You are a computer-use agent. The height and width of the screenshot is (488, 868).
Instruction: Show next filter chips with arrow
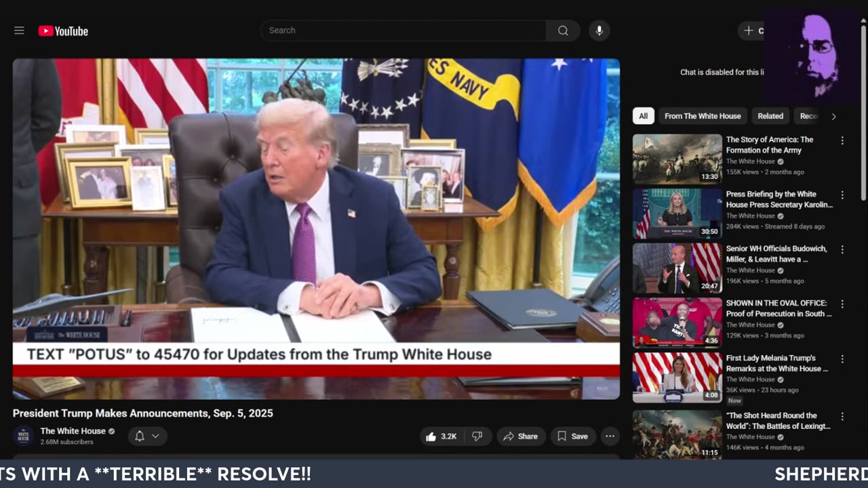click(x=833, y=117)
